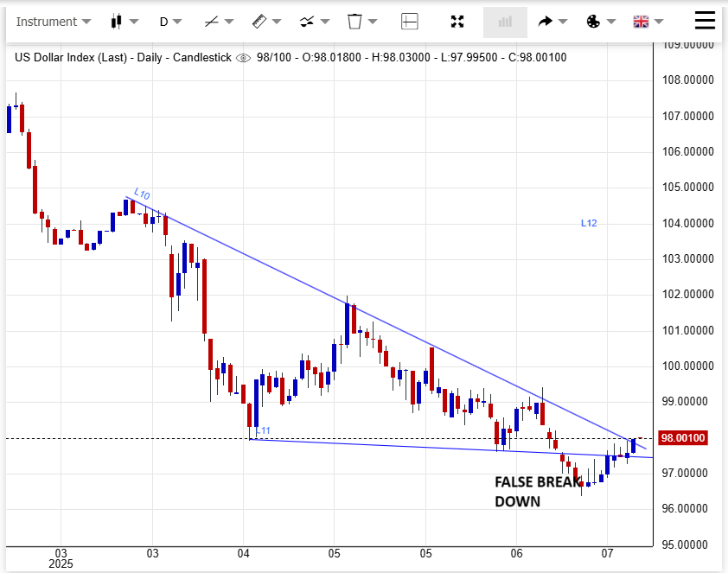Click the trash bin delete icon
The image size is (728, 573).
361,22
